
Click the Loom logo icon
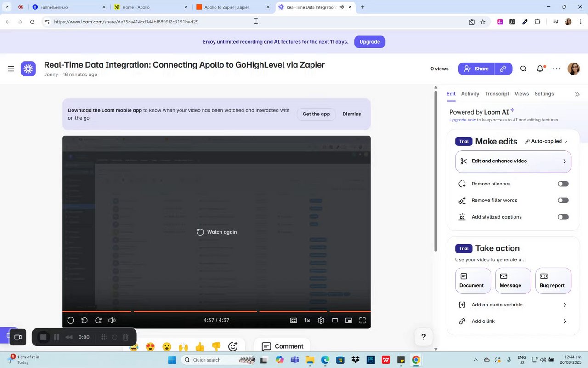tap(28, 69)
